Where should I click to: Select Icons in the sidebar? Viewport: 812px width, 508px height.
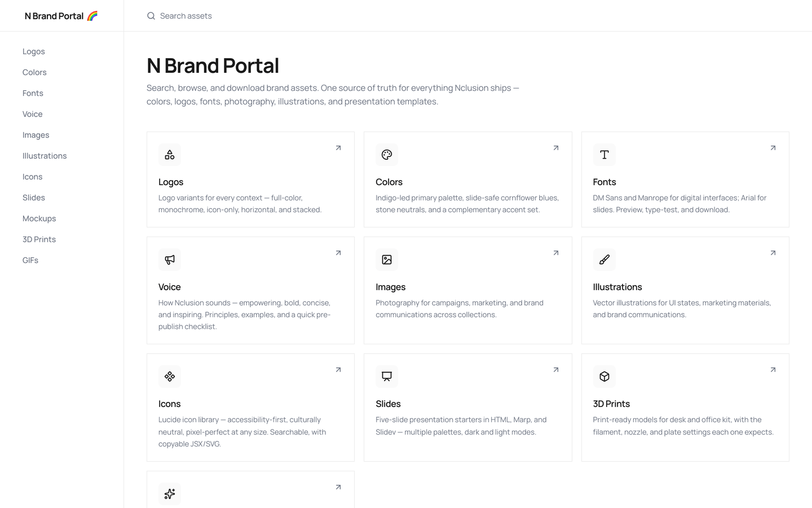(33, 177)
